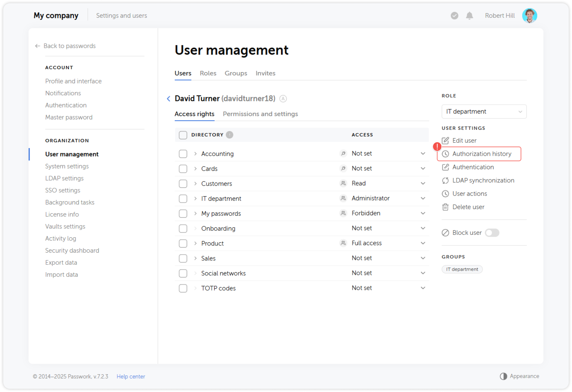Switch to the Roles tab
Screen dimensions: 572x392
208,73
